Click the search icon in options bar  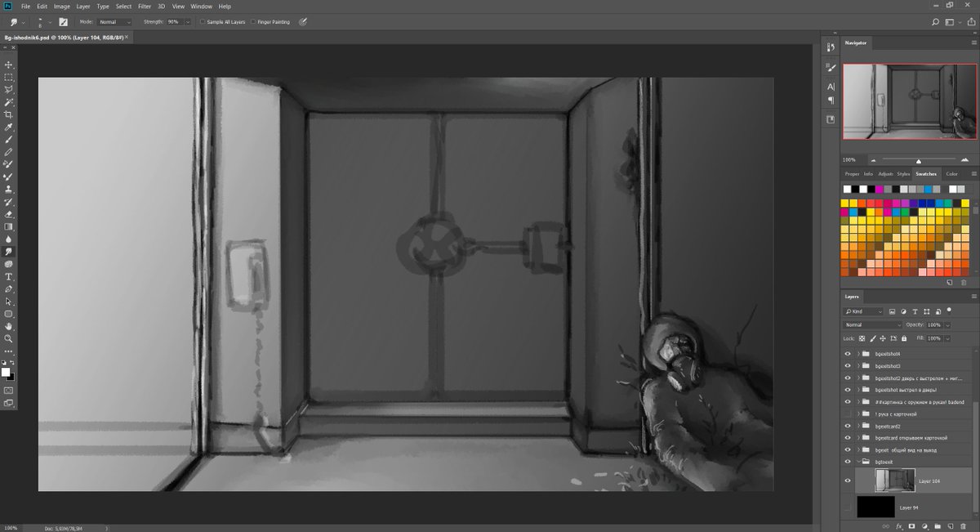point(936,22)
